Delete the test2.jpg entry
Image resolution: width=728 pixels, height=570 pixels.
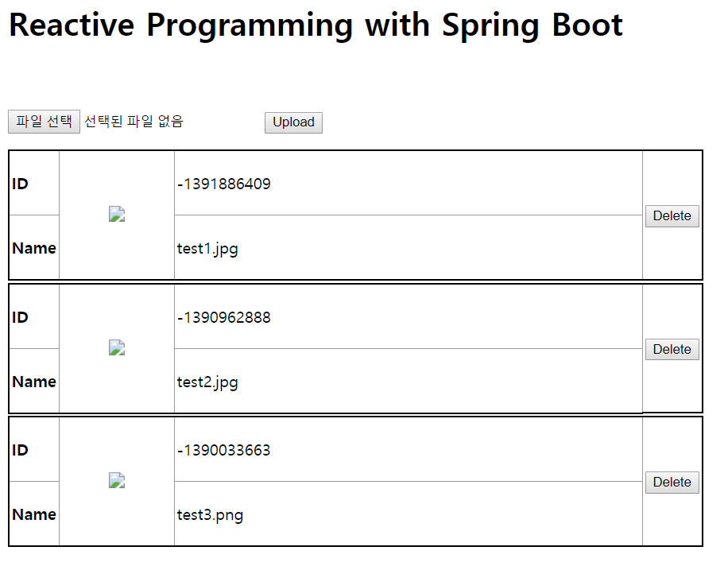[672, 349]
